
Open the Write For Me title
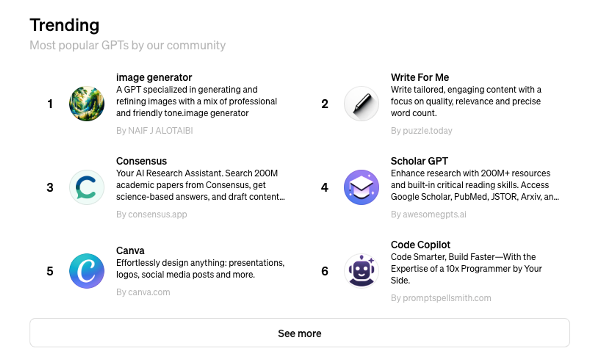(x=420, y=77)
